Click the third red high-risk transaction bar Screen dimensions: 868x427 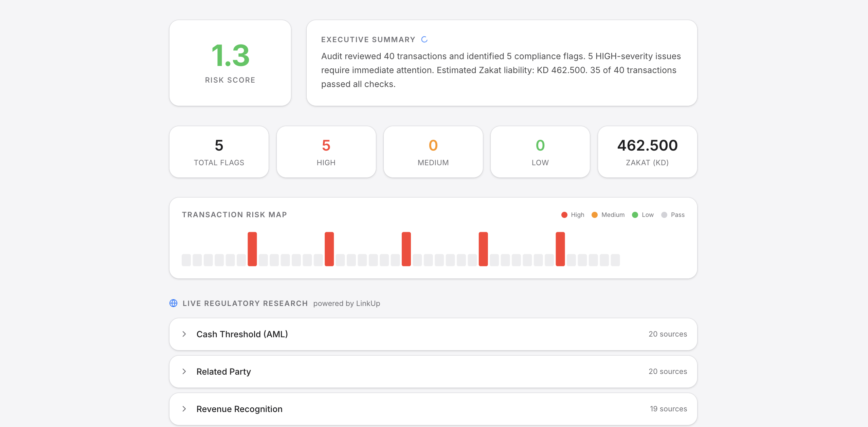pyautogui.click(x=406, y=249)
